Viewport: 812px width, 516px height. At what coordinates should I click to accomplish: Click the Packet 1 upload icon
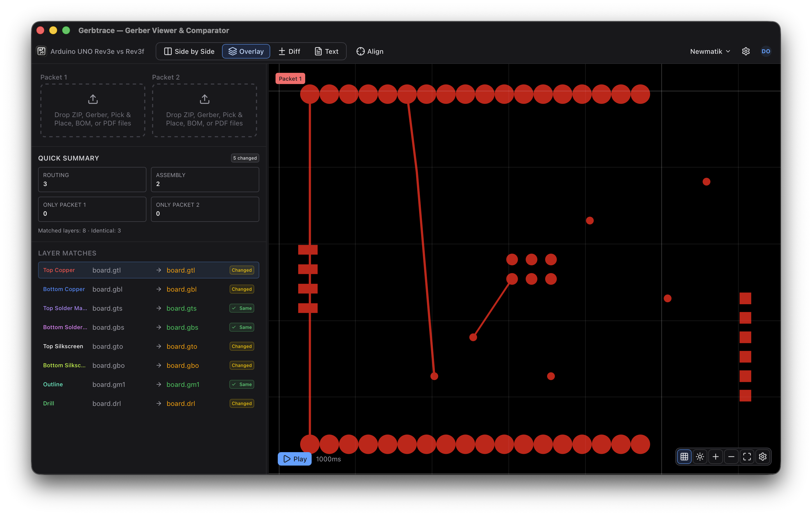tap(93, 99)
